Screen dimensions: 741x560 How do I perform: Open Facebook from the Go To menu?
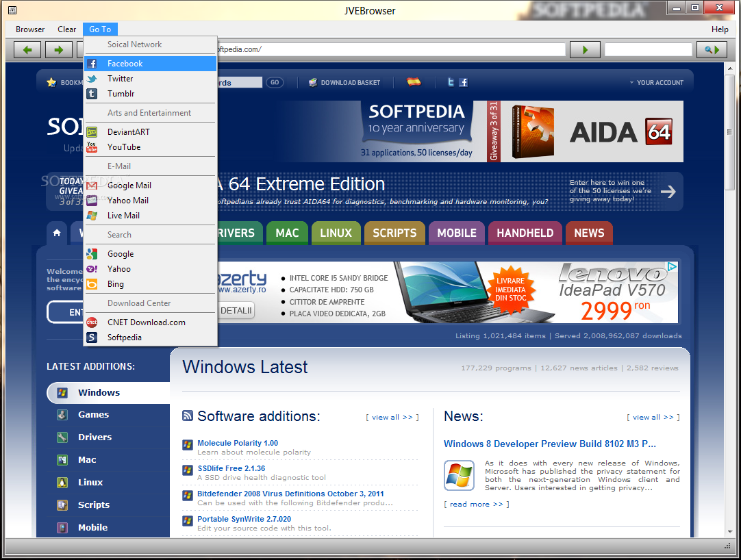coord(150,63)
